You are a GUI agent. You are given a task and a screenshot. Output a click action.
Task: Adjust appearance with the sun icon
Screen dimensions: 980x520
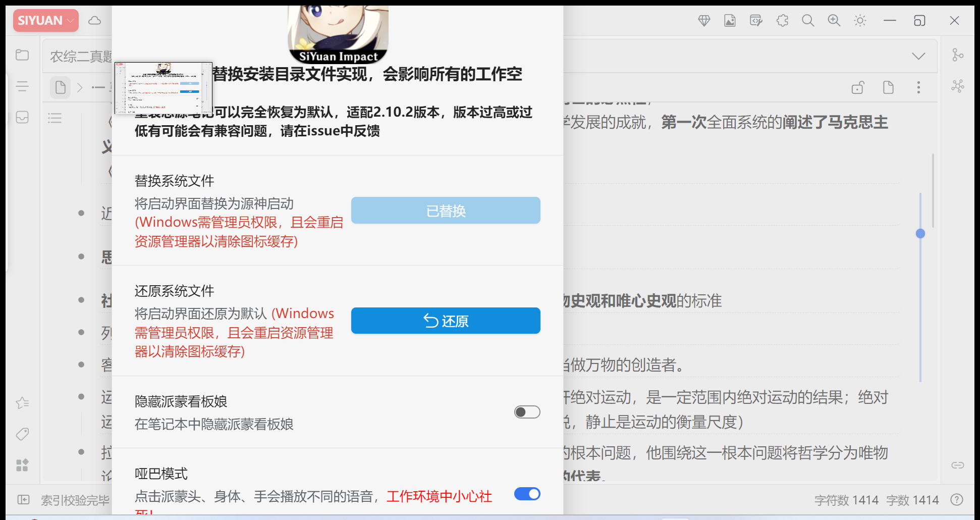[x=860, y=20]
